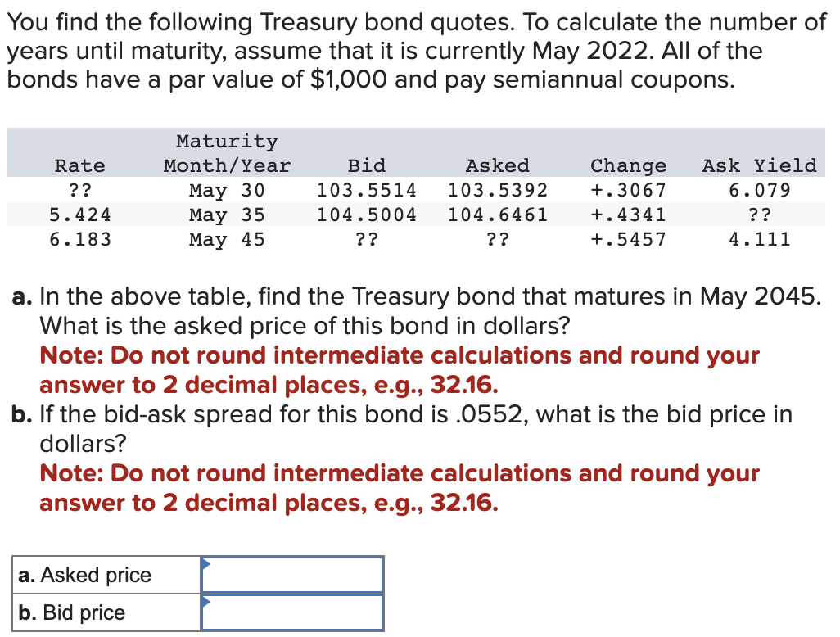The height and width of the screenshot is (637, 840).
Task: Click the 5.424 rate value
Action: [79, 215]
